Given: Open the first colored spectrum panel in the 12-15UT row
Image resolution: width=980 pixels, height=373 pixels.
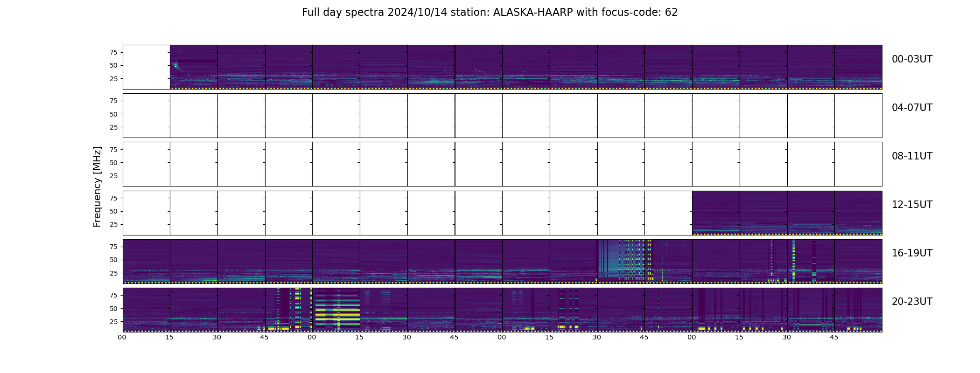Looking at the screenshot, I should coord(716,213).
